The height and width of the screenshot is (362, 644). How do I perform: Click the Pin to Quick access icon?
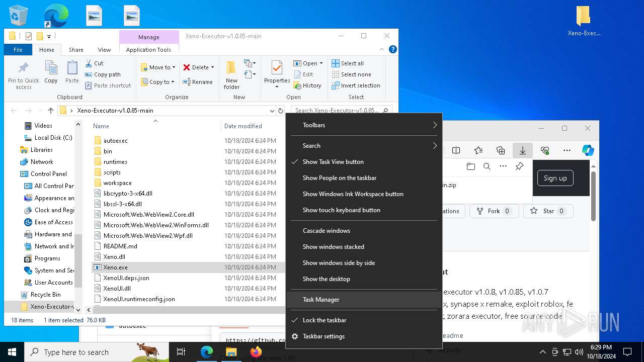click(23, 68)
